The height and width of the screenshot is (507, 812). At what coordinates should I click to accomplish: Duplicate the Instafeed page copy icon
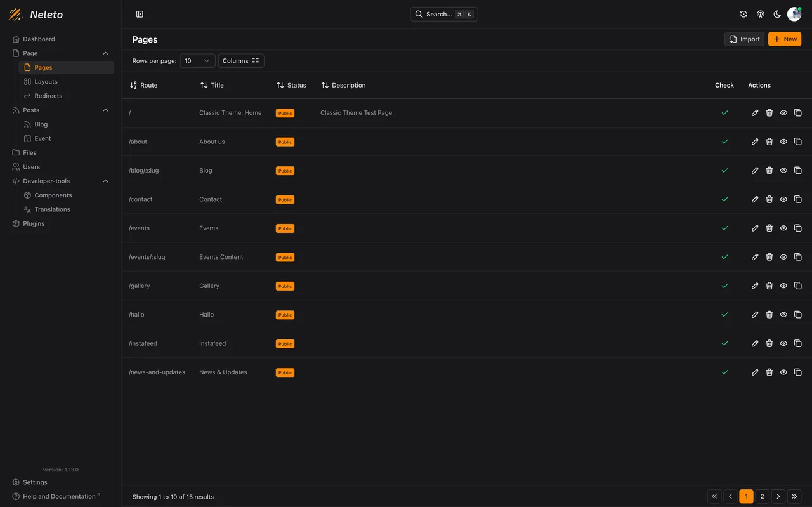pos(797,343)
